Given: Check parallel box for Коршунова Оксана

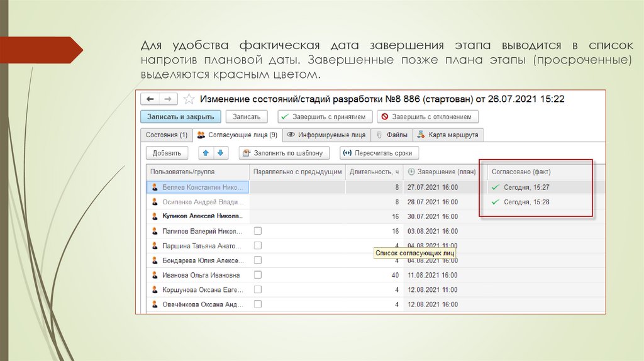Looking at the screenshot, I should (257, 290).
